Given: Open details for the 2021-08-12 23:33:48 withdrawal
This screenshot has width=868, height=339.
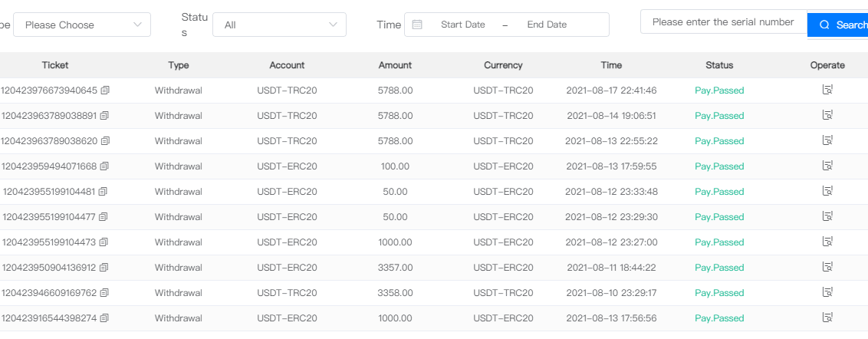Looking at the screenshot, I should (827, 191).
